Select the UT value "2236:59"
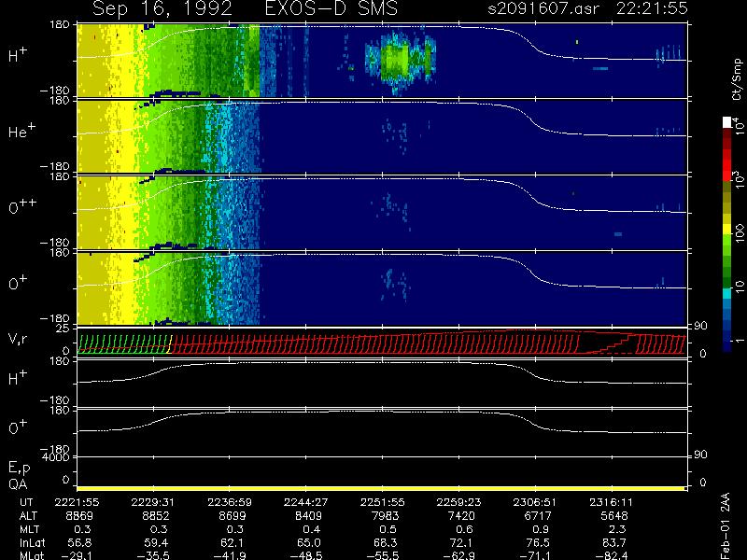The width and height of the screenshot is (747, 560). [x=230, y=502]
